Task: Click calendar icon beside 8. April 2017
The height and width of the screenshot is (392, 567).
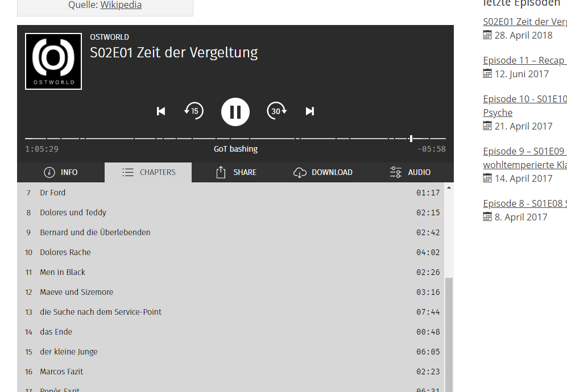Action: pyautogui.click(x=487, y=217)
